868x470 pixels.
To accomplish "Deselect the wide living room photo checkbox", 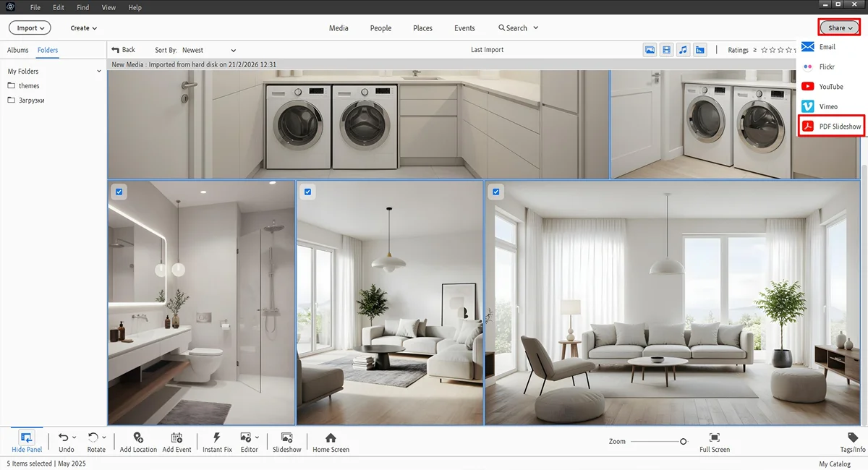I will (x=496, y=192).
